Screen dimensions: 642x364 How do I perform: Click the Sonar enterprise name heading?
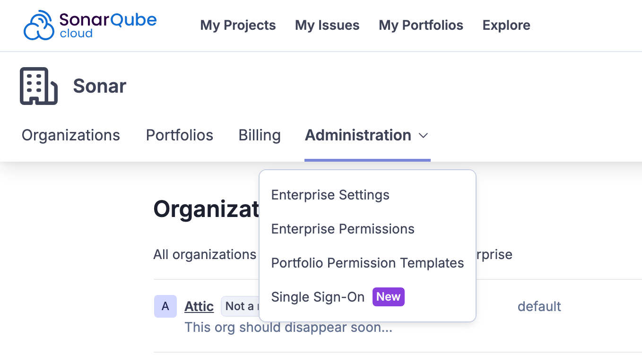(99, 86)
